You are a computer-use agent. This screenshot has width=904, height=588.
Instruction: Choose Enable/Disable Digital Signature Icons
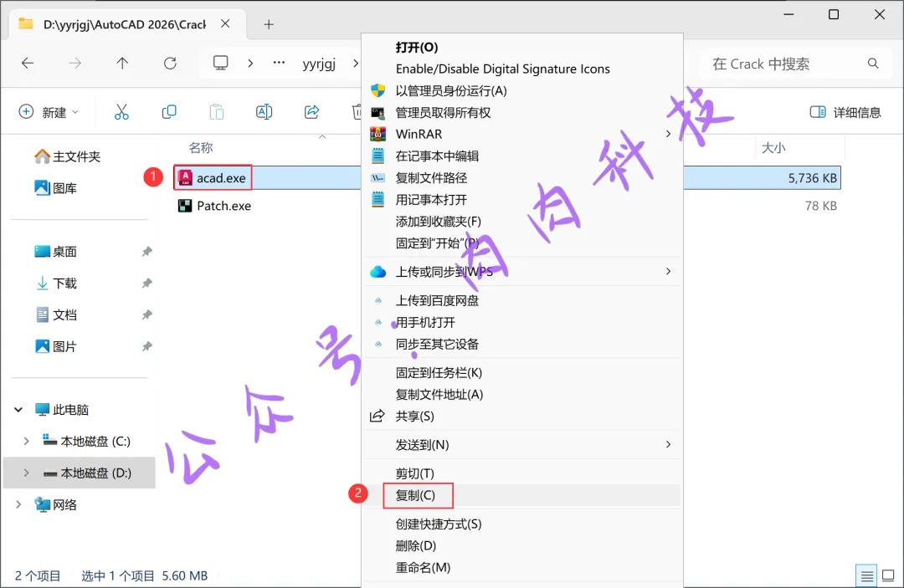503,69
